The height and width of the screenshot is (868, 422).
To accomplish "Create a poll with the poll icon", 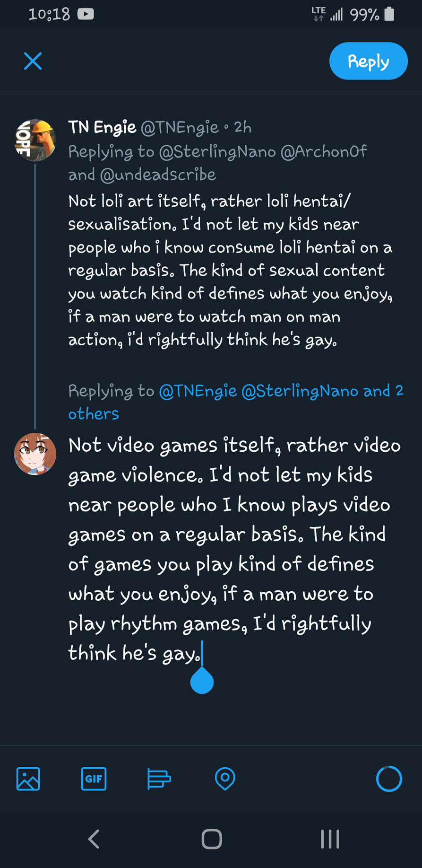I will pyautogui.click(x=159, y=778).
